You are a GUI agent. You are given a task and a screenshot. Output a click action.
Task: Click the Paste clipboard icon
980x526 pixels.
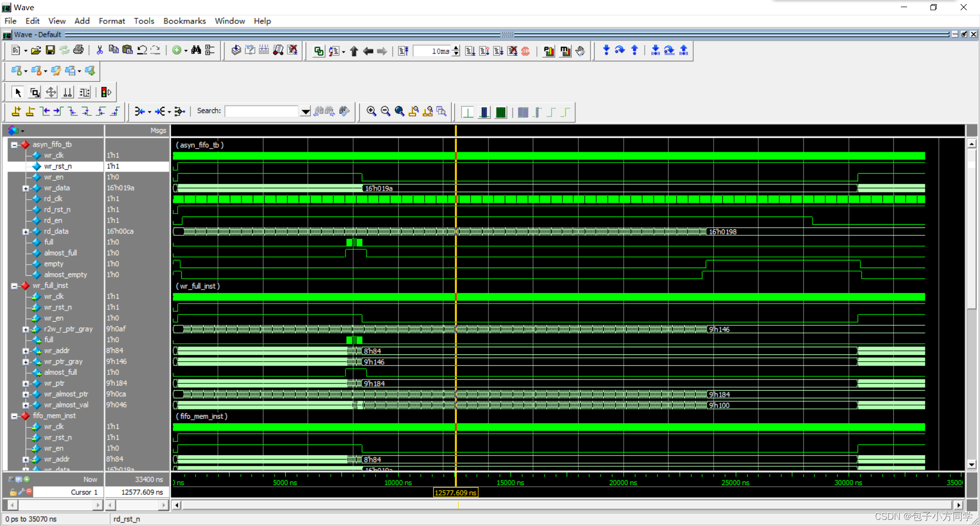128,50
